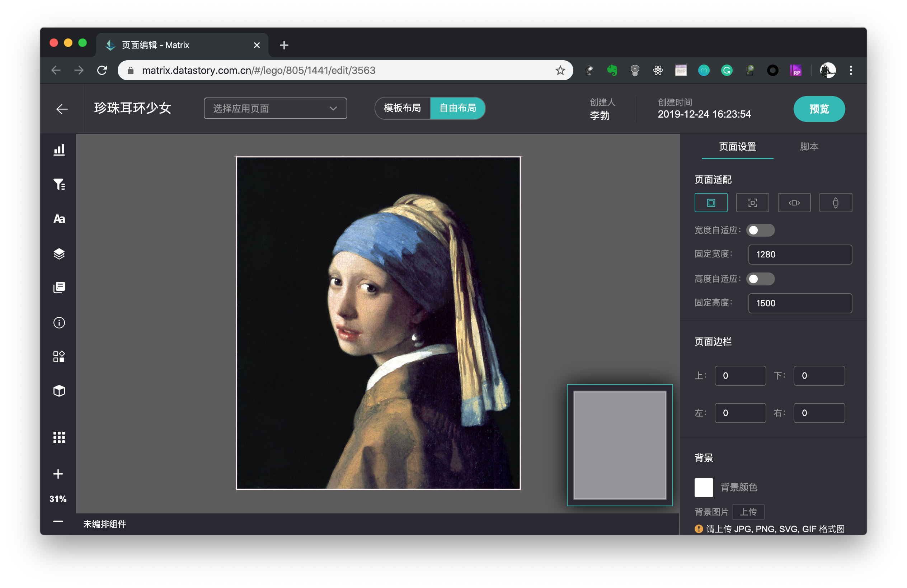The image size is (907, 588).
Task: Click the browser back arrow
Action: pyautogui.click(x=56, y=71)
